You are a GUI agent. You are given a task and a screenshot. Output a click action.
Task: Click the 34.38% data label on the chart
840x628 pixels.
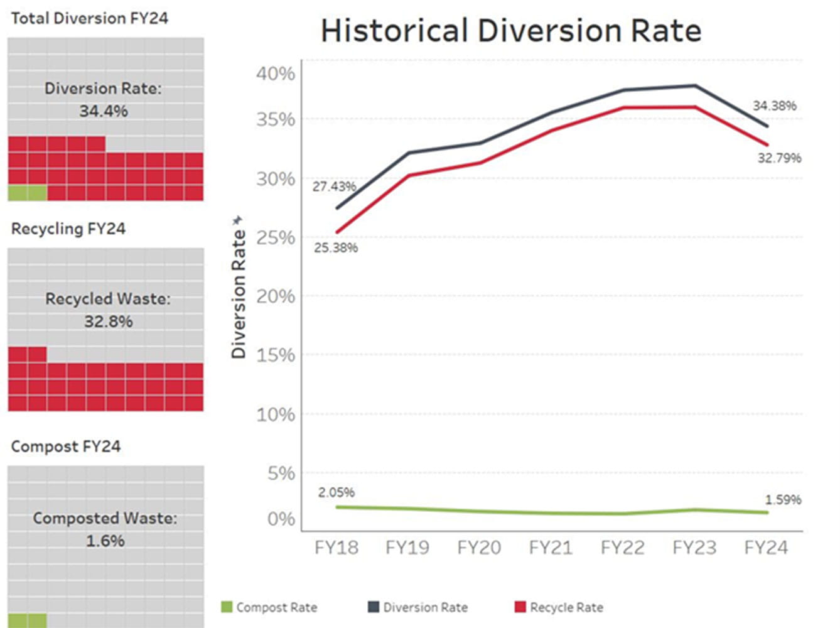pyautogui.click(x=773, y=106)
